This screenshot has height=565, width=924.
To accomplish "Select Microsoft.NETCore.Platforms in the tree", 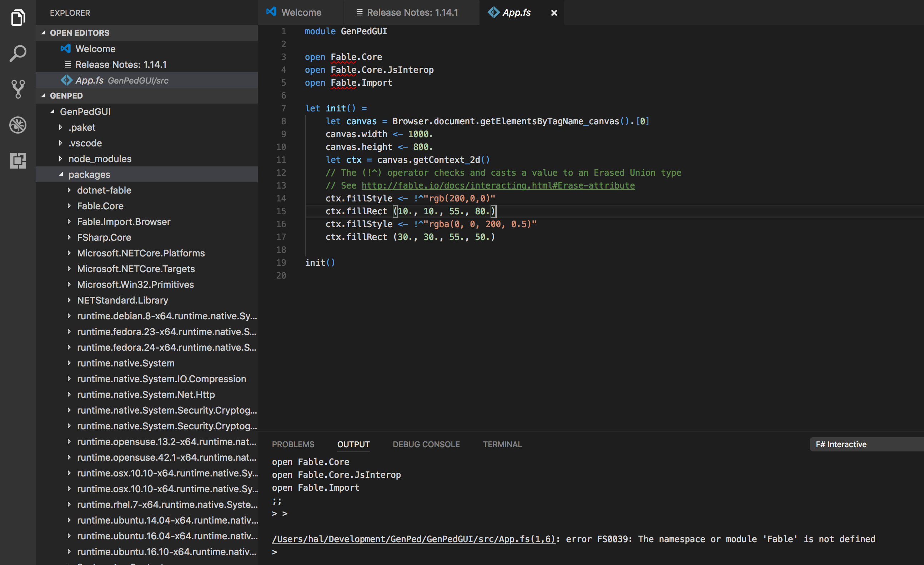I will 141,253.
